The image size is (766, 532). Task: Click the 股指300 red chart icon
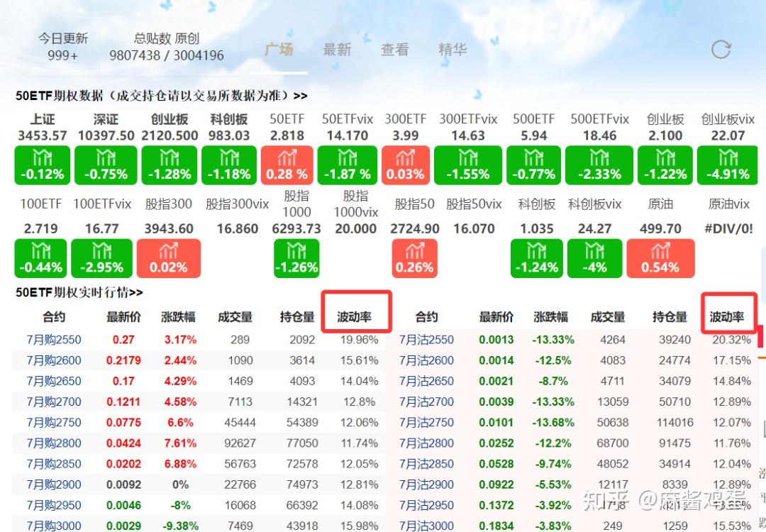169,258
